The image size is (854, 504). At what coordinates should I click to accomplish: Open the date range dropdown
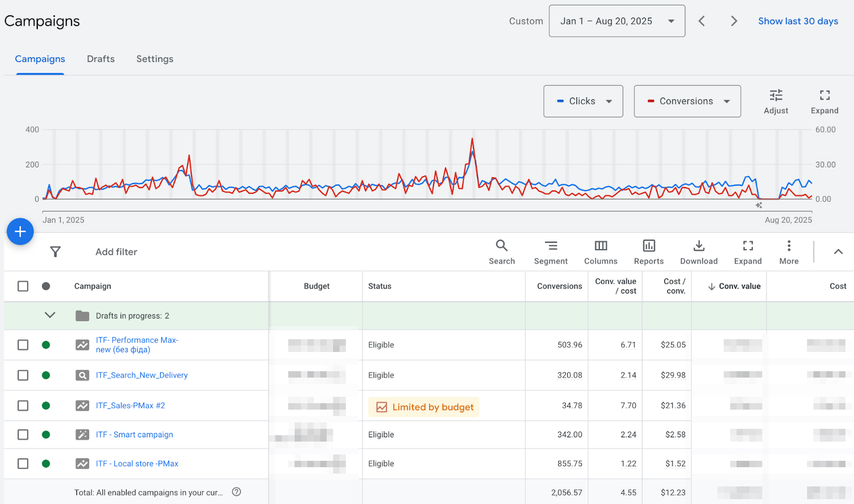pos(616,21)
